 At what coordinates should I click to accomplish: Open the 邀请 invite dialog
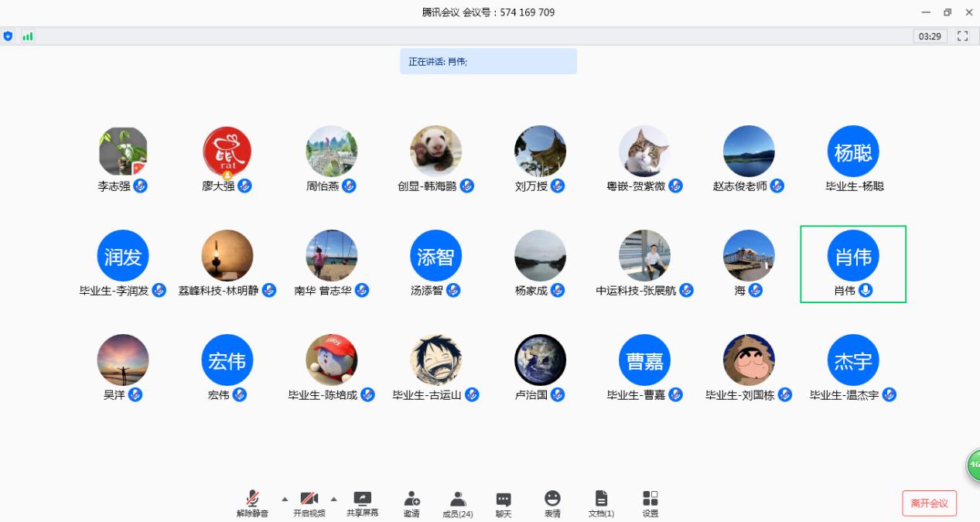(x=411, y=503)
